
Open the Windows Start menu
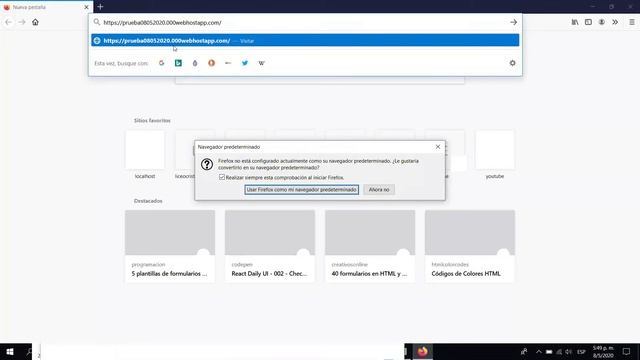(10, 351)
